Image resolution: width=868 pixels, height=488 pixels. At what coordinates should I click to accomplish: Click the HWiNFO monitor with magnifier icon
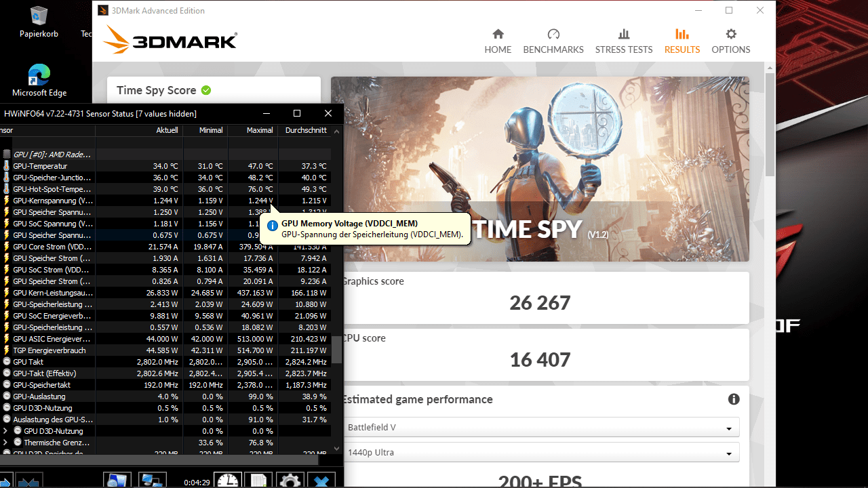tap(117, 481)
